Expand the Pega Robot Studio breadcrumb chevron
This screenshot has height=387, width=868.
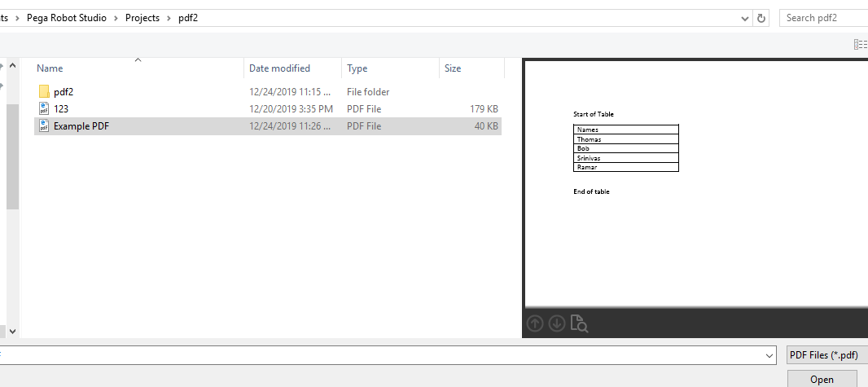pyautogui.click(x=116, y=18)
